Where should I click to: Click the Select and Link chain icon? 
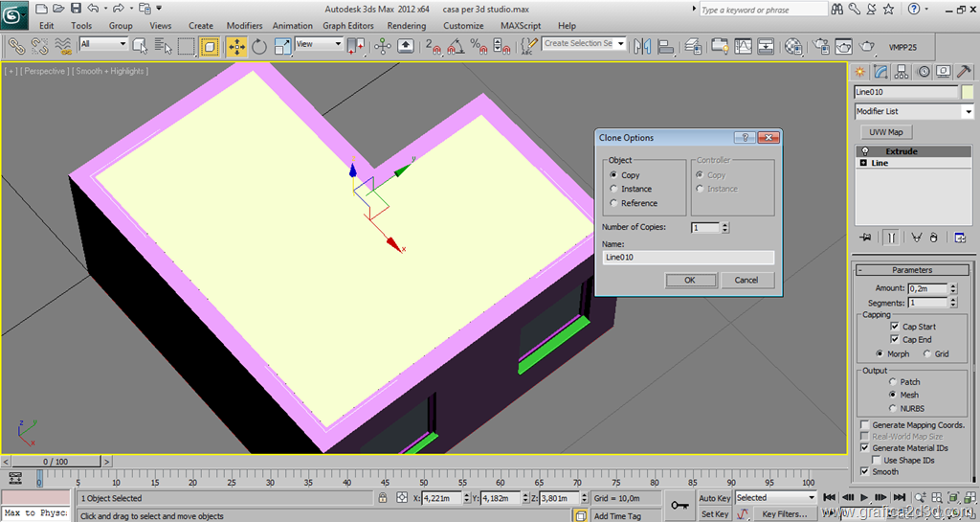[x=16, y=45]
